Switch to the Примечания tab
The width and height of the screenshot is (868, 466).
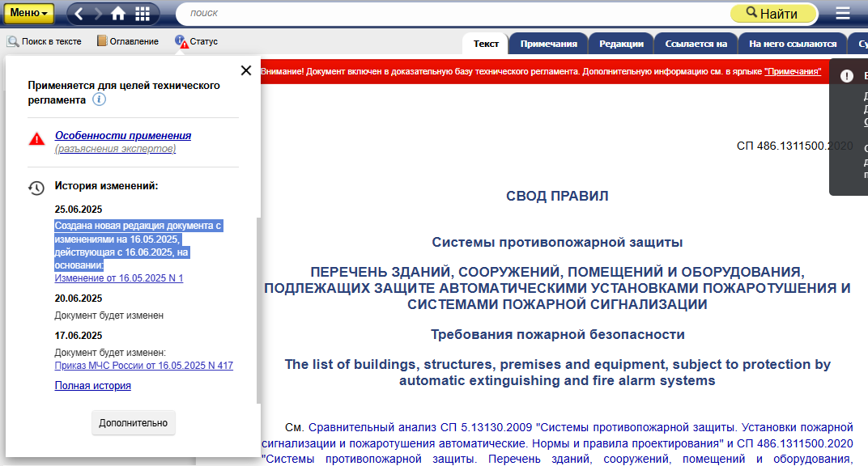(x=549, y=44)
